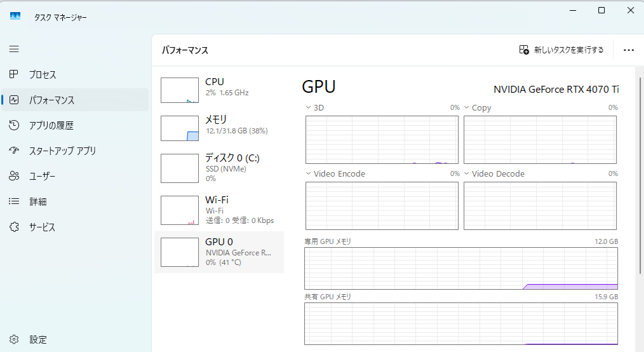Open the 詳細 list icon
The image size is (644, 352).
click(14, 201)
